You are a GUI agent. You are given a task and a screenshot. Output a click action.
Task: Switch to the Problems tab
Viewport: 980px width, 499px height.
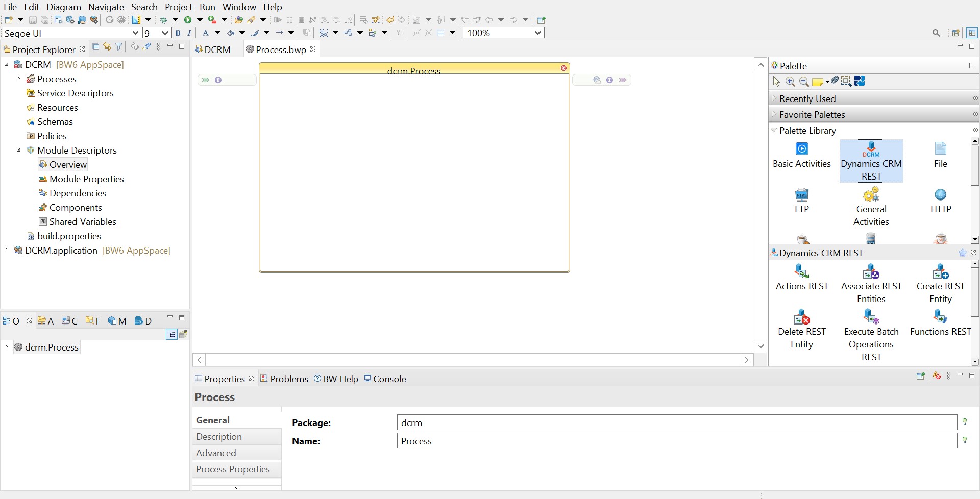click(284, 379)
